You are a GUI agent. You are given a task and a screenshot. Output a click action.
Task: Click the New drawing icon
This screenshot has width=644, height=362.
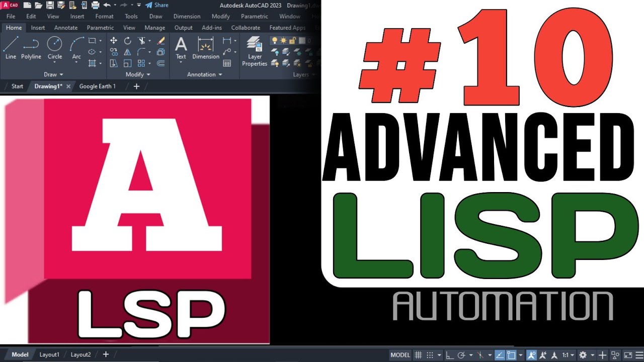tap(27, 5)
